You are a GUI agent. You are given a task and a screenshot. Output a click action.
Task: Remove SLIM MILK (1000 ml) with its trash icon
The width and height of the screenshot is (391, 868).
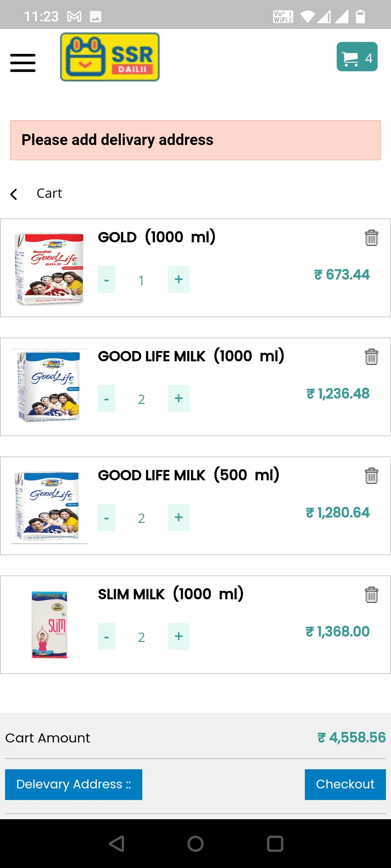371,595
